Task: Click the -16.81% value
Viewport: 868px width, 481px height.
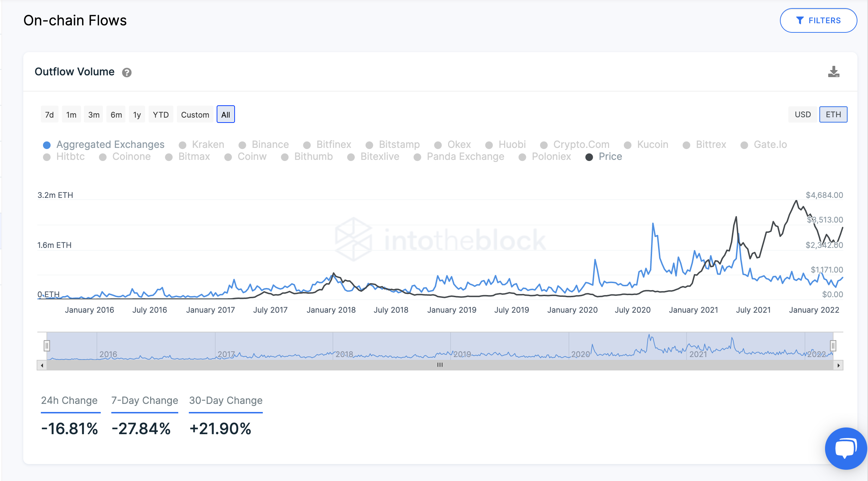Action: click(69, 429)
